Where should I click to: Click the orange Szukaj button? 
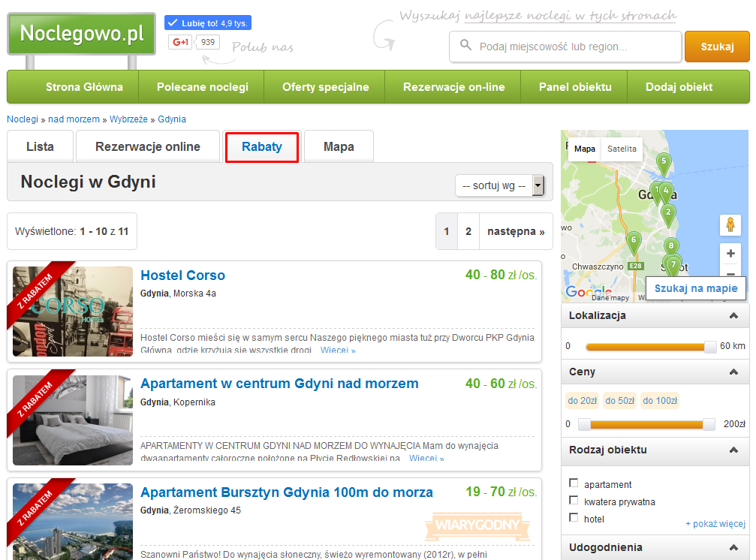[717, 47]
